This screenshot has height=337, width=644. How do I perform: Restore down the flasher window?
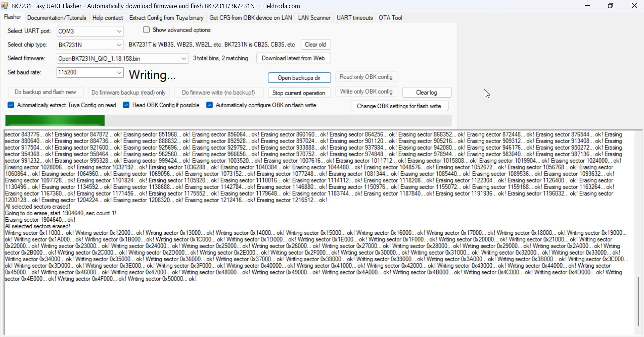pyautogui.click(x=610, y=6)
